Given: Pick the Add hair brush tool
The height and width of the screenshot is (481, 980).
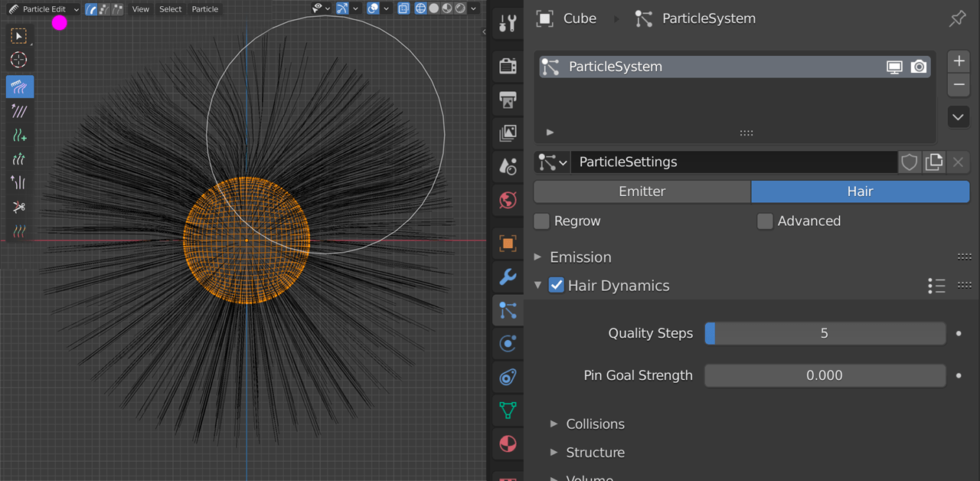Looking at the screenshot, I should pyautogui.click(x=19, y=136).
